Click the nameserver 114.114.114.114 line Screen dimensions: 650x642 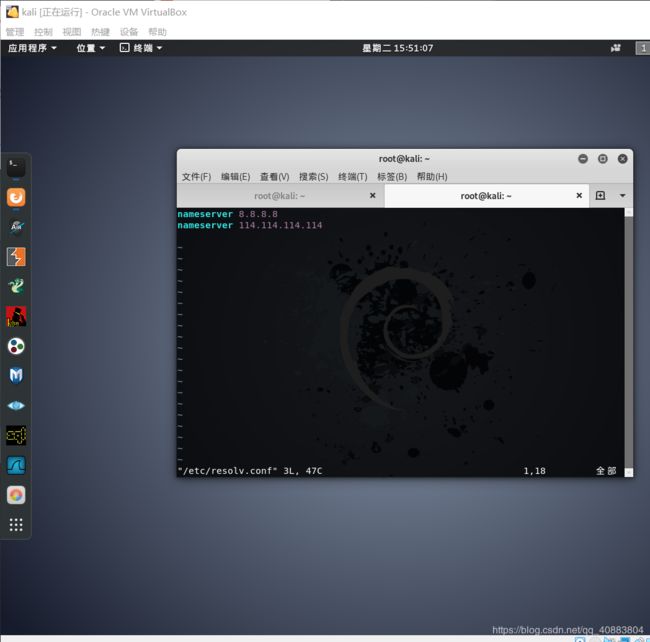click(250, 225)
